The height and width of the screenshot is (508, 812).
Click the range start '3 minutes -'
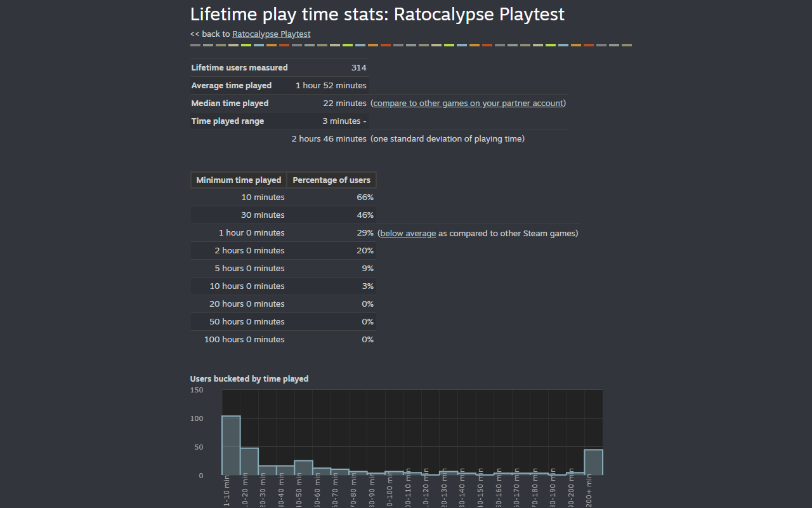[344, 121]
